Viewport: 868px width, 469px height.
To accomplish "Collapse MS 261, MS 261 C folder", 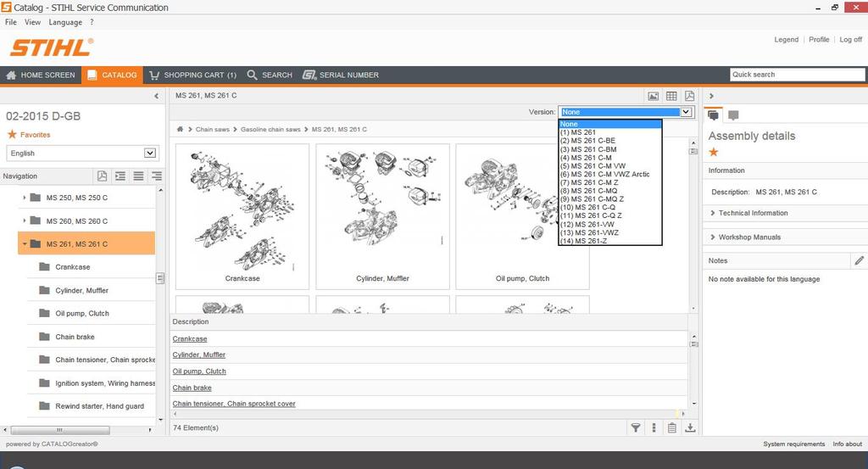I will tap(25, 243).
